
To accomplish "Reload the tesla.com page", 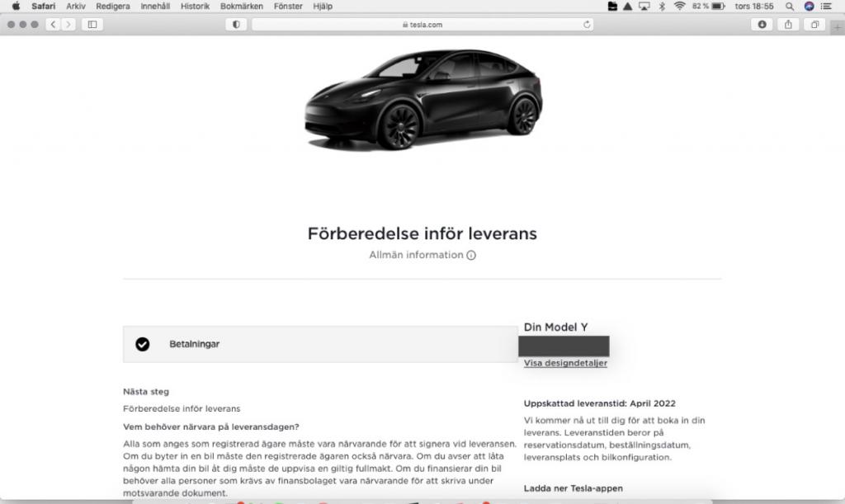I will tap(587, 24).
